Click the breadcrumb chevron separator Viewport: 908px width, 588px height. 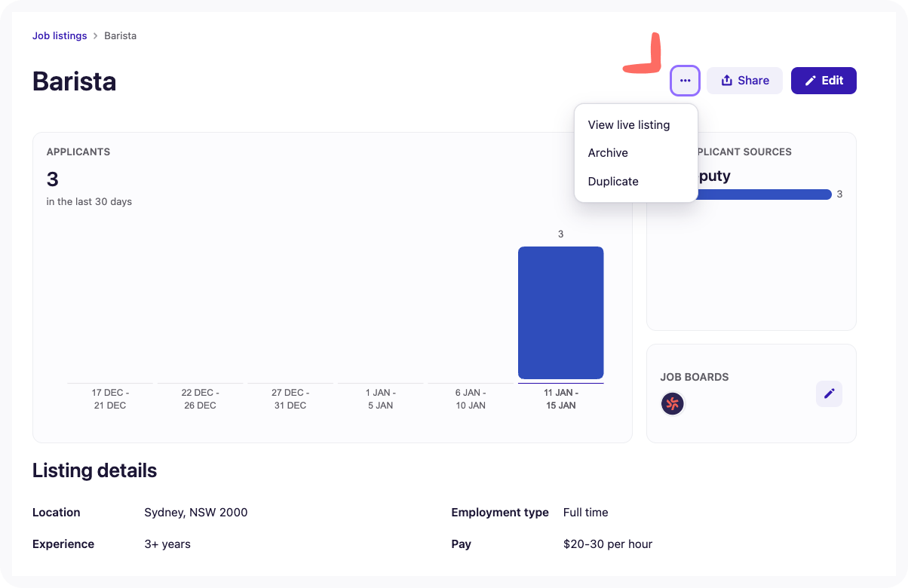pos(96,36)
